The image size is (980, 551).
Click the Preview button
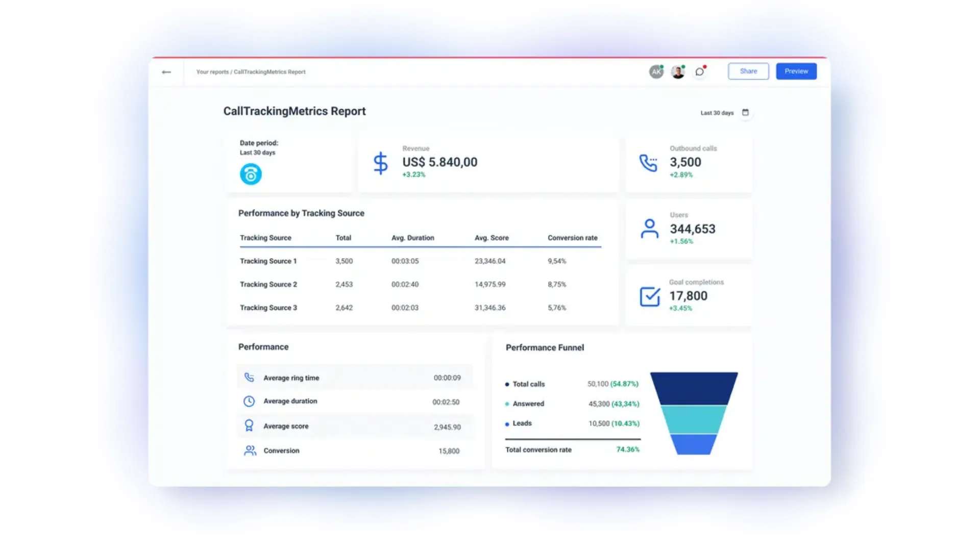click(796, 71)
